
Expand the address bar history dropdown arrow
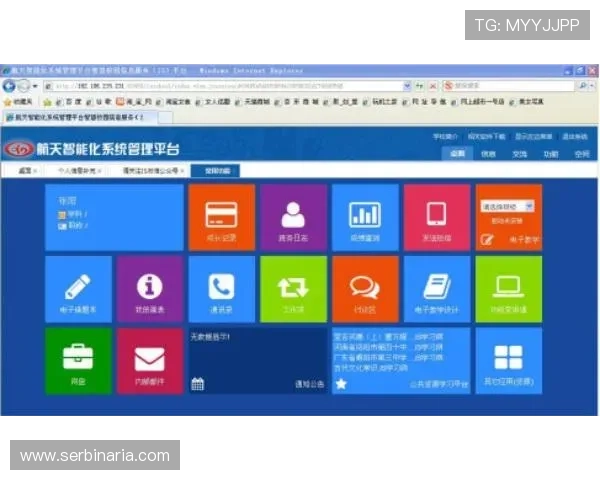(407, 86)
